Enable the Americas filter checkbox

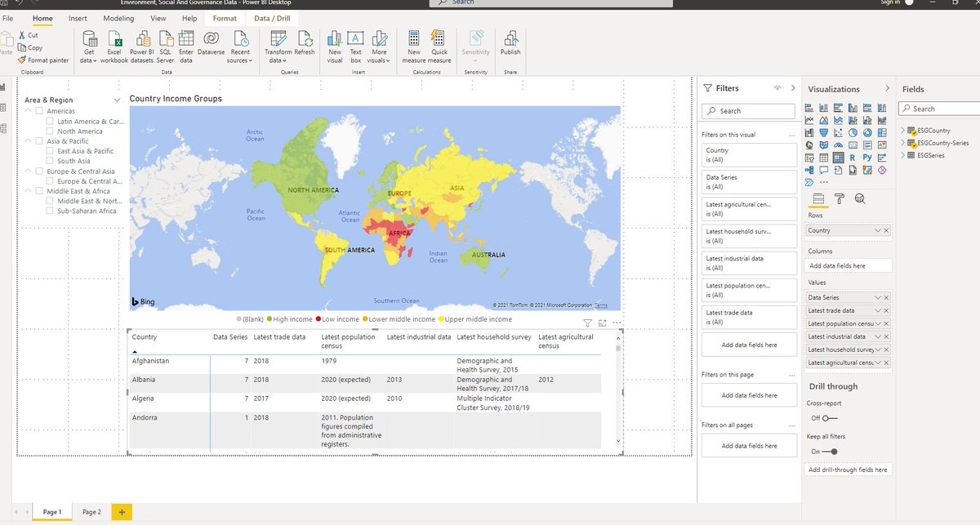point(39,111)
